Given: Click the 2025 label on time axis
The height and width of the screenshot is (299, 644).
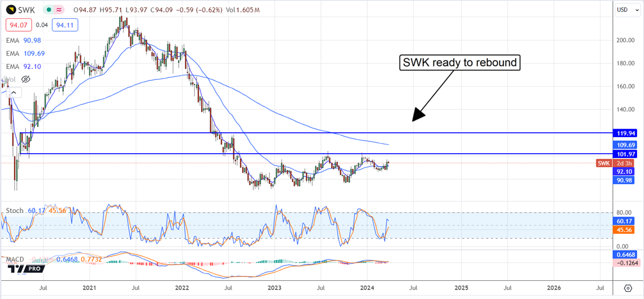Looking at the screenshot, I should pyautogui.click(x=462, y=287).
